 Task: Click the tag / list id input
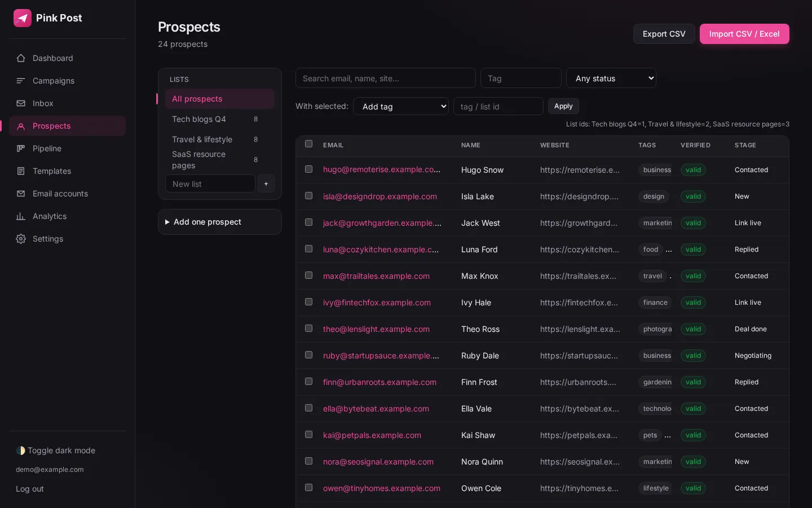coord(498,106)
